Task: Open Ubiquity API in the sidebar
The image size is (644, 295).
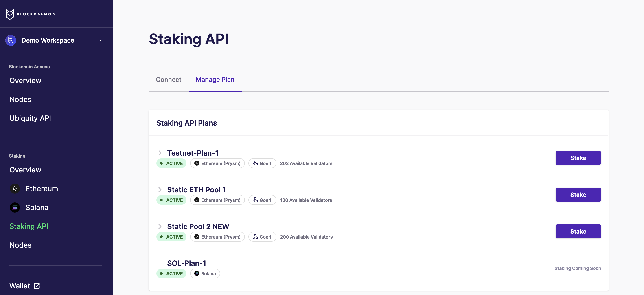Action: pyautogui.click(x=30, y=118)
